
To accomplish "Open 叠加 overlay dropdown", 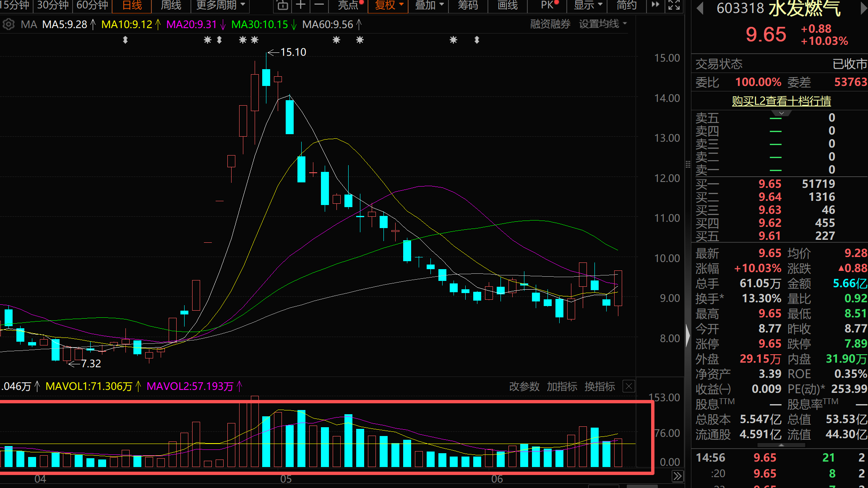I will [429, 5].
